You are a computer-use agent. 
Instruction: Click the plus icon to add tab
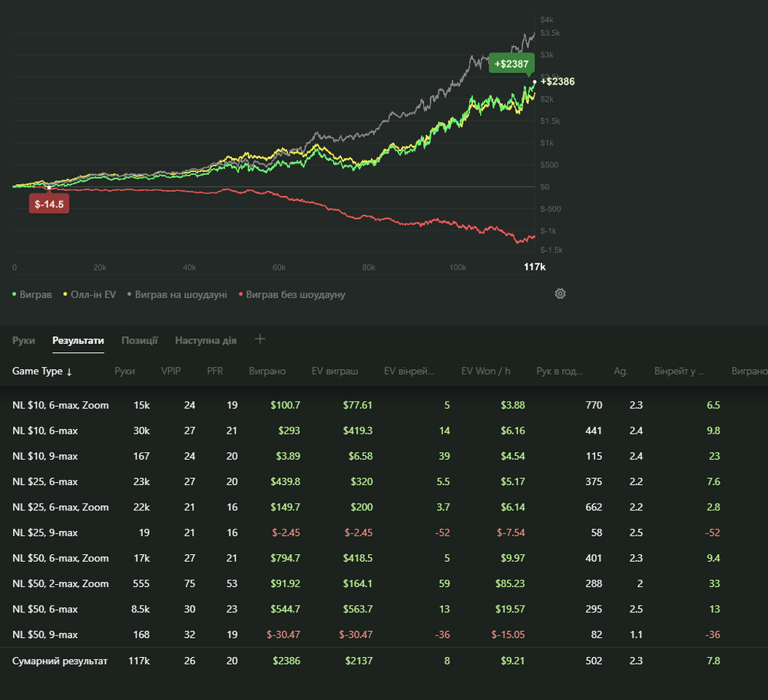tap(260, 339)
